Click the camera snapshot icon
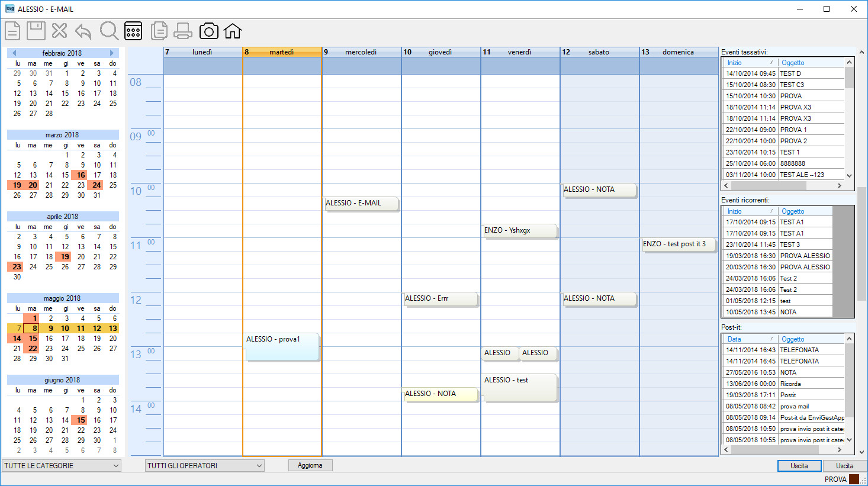Image resolution: width=868 pixels, height=486 pixels. click(x=208, y=31)
